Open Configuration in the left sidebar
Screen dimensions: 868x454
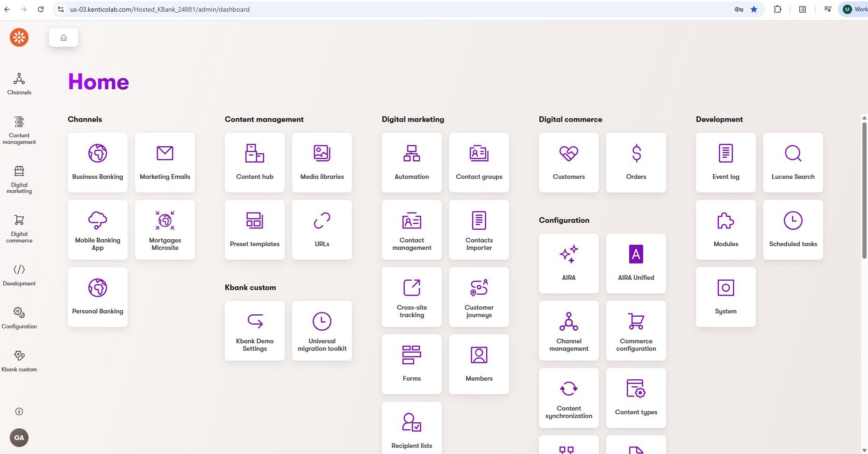tap(19, 318)
